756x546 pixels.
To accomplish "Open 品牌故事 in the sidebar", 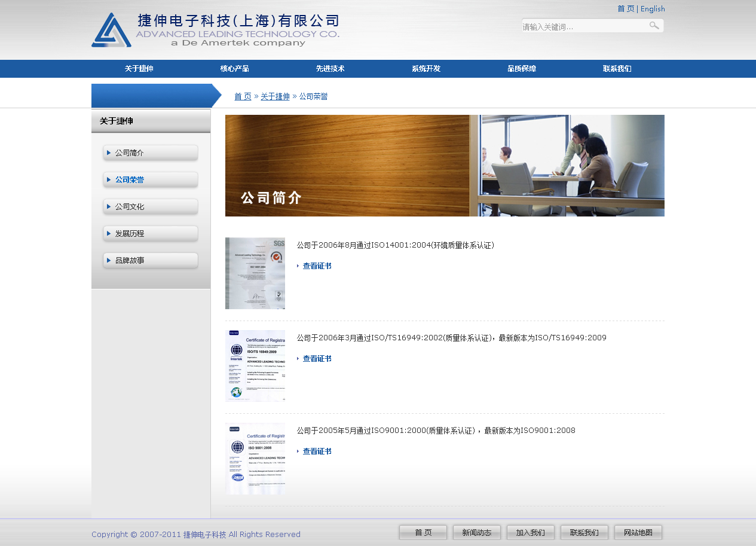I will tap(151, 261).
